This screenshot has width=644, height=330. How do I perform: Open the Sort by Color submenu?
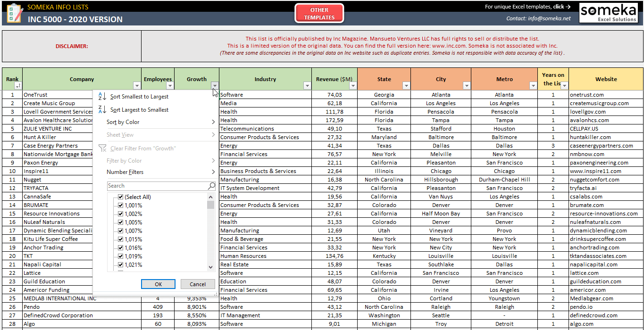(x=156, y=122)
